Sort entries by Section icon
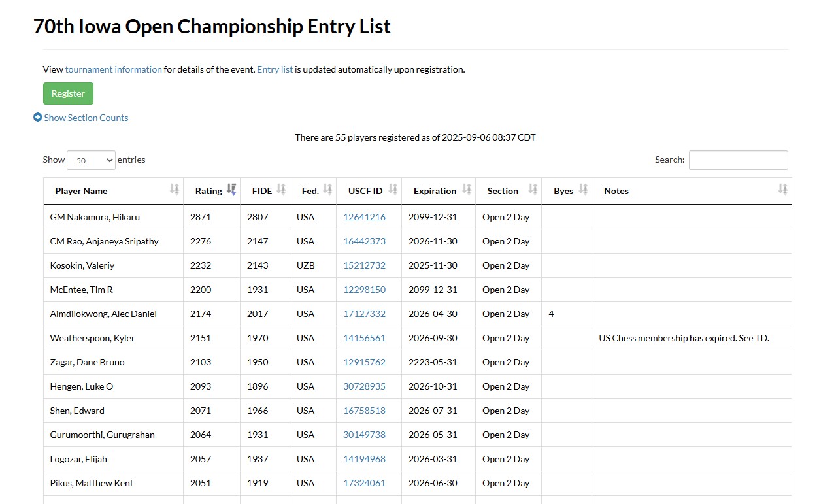The width and height of the screenshot is (834, 504). [x=533, y=190]
